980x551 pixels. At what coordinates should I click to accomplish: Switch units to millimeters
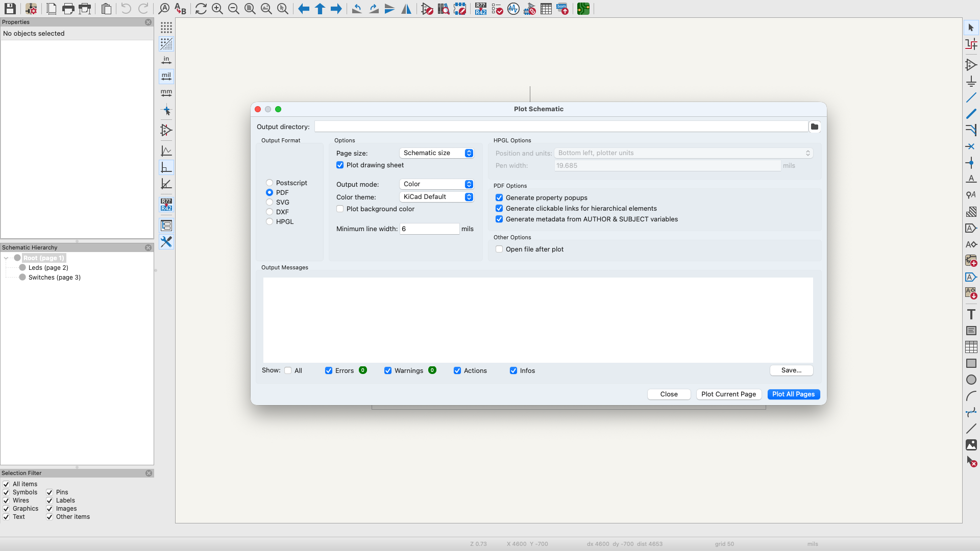(166, 93)
